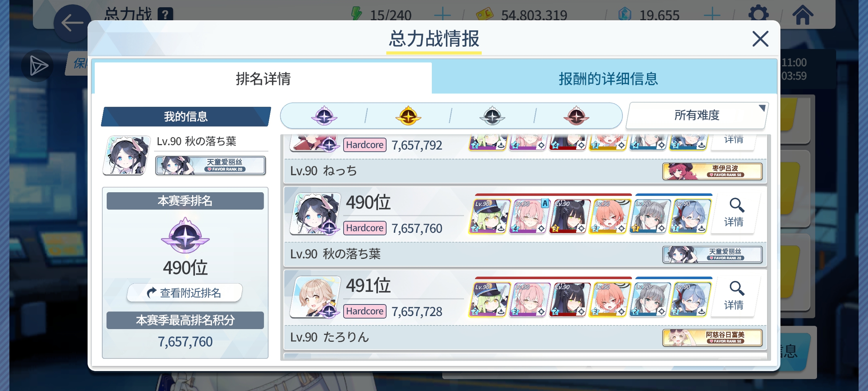Click the plus next to 15/240 energy
The height and width of the screenshot is (391, 868).
point(442,15)
